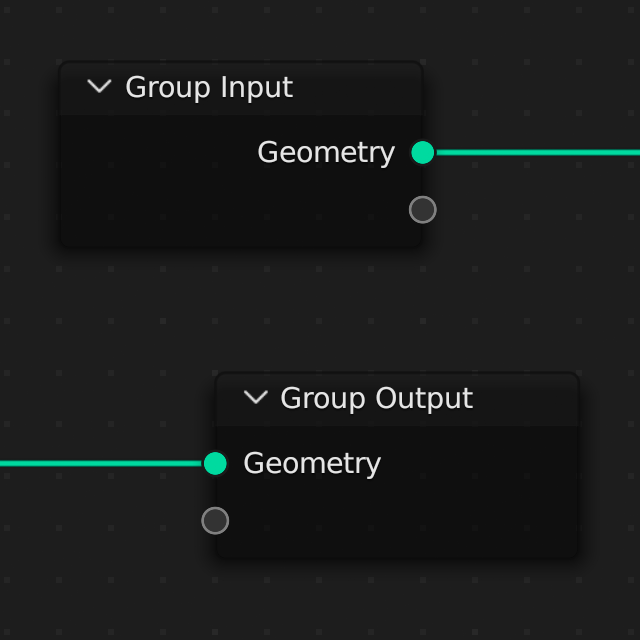The image size is (640, 640).
Task: Click Group Input's header bar right of the title
Action: tap(360, 88)
